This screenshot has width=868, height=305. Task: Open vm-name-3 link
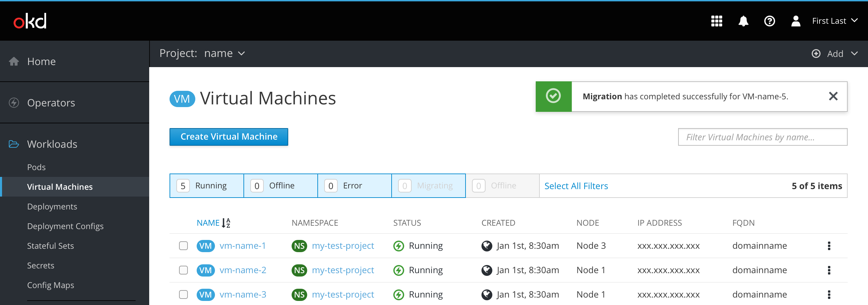coord(243,294)
